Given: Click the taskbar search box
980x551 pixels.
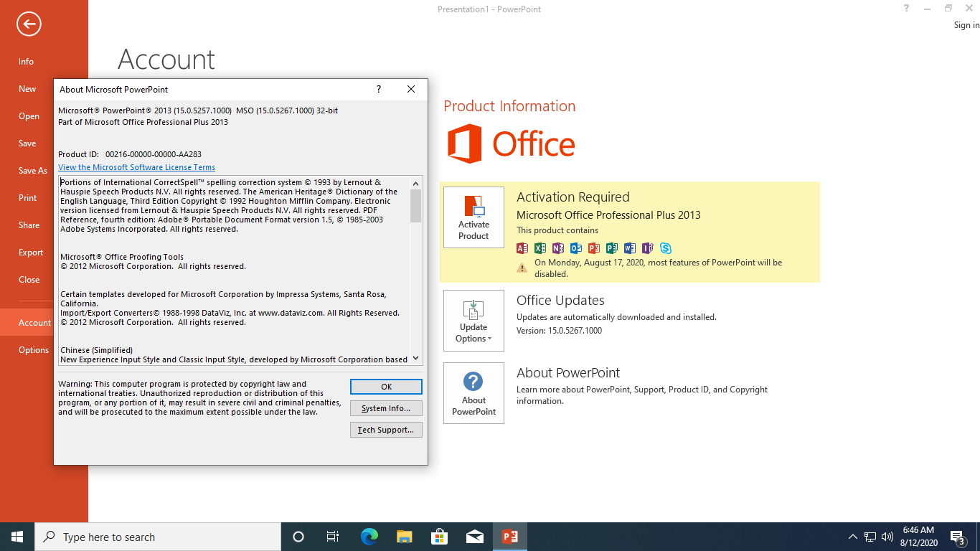Looking at the screenshot, I should 158,537.
